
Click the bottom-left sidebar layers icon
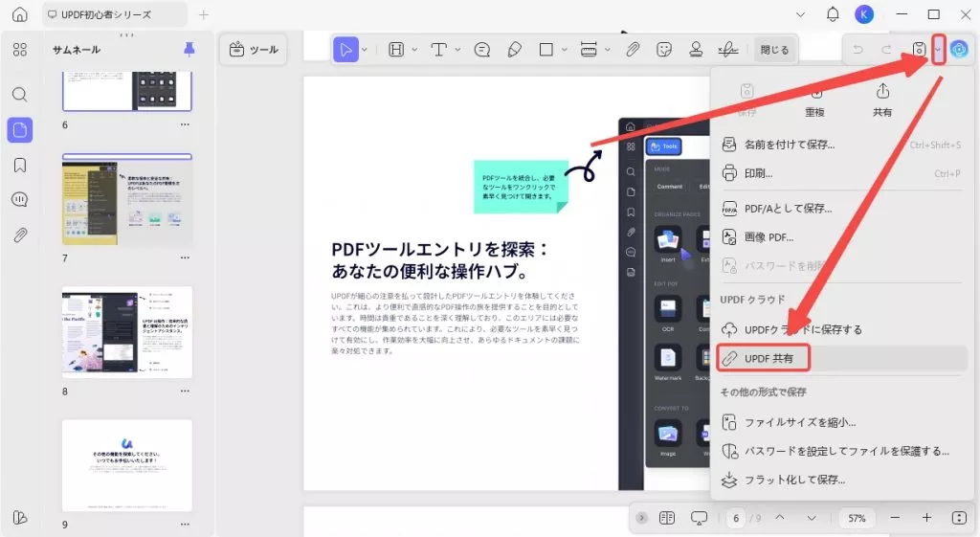click(20, 518)
